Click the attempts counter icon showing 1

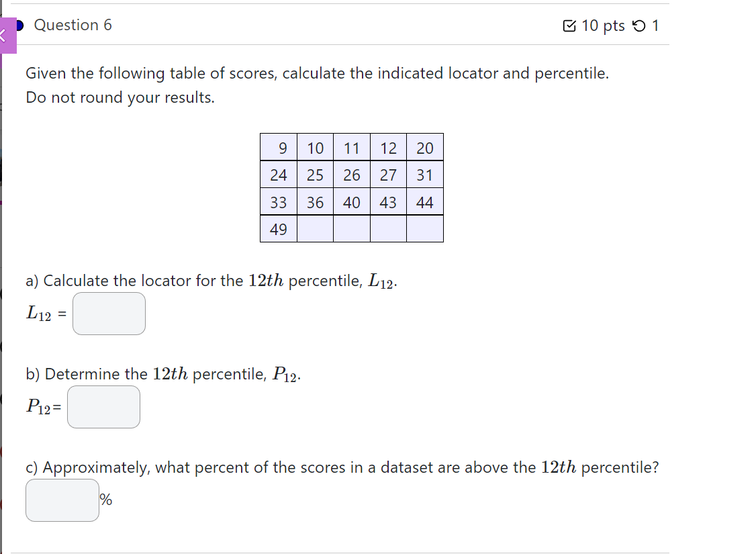pyautogui.click(x=656, y=26)
